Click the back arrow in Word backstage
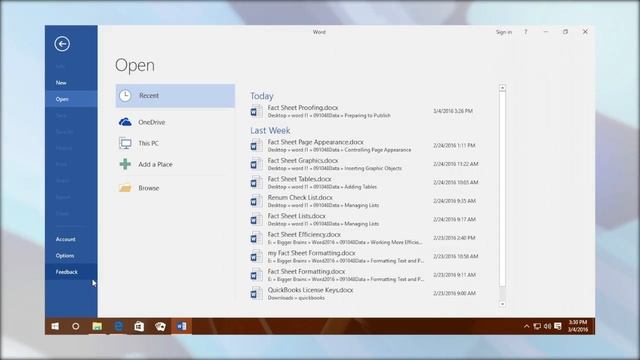640x360 pixels. (x=62, y=44)
